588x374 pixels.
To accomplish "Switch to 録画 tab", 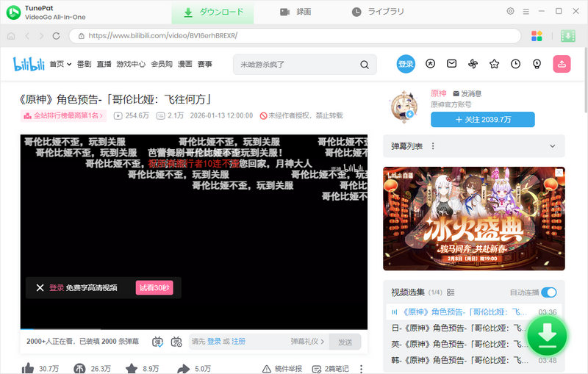I will (x=295, y=12).
